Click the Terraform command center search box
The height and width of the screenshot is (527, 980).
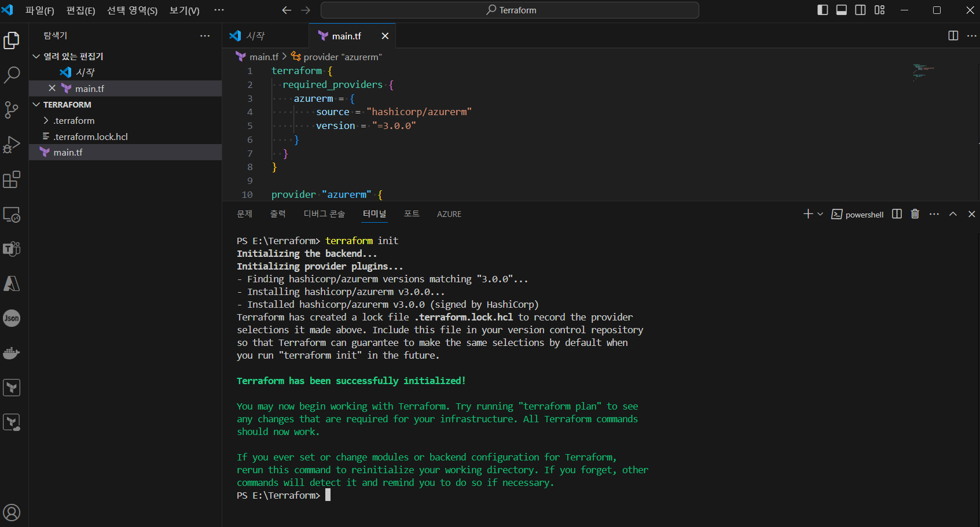pyautogui.click(x=510, y=10)
